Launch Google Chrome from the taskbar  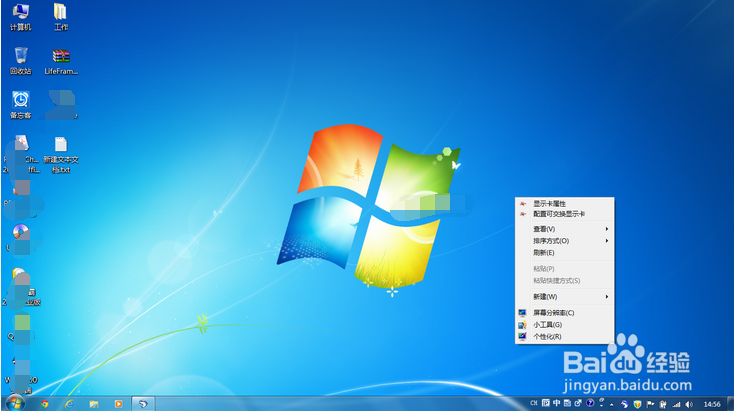(x=45, y=404)
